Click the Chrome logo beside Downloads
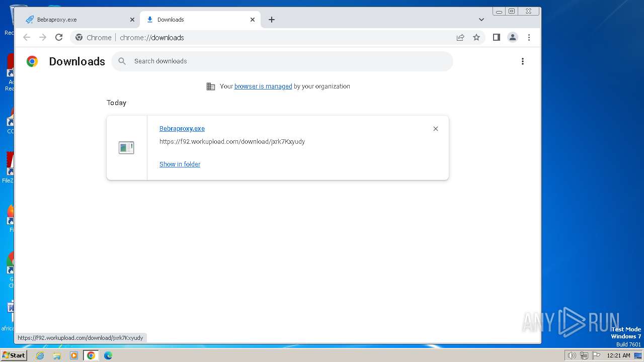This screenshot has width=644, height=362. click(x=32, y=61)
